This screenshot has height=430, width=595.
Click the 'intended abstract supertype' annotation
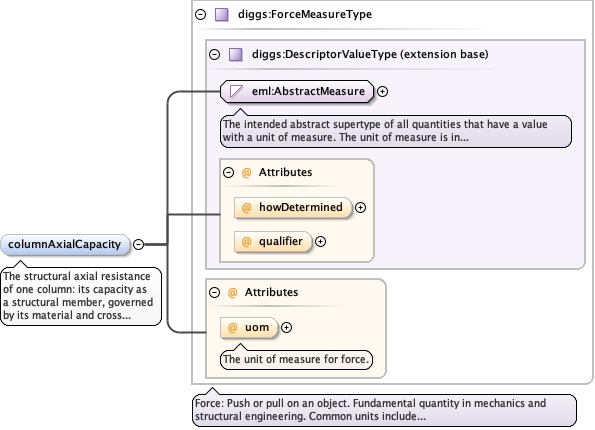pyautogui.click(x=396, y=131)
